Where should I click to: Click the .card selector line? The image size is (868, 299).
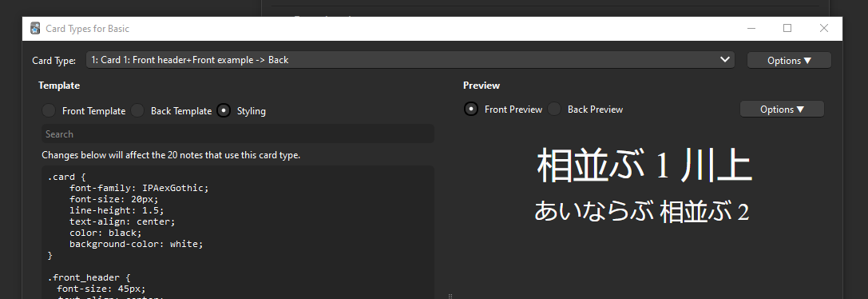click(x=66, y=177)
